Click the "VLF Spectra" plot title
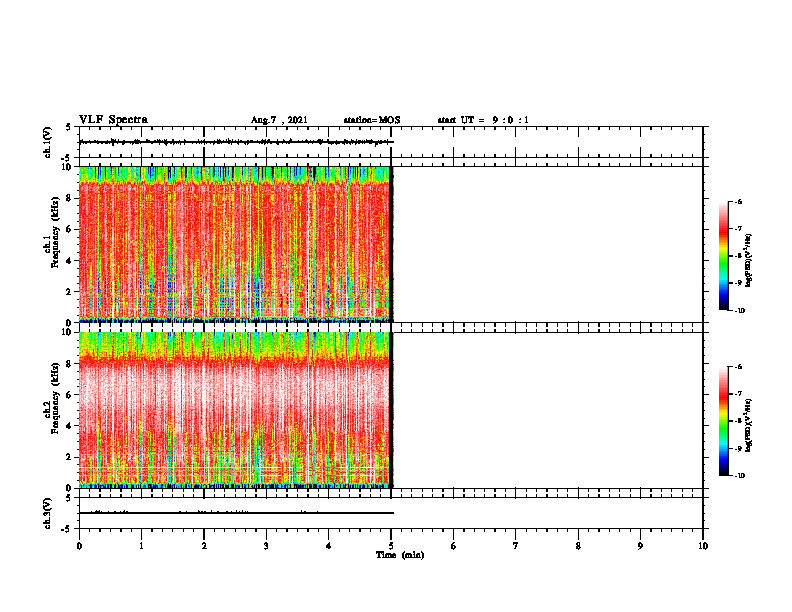The image size is (792, 612). (113, 120)
